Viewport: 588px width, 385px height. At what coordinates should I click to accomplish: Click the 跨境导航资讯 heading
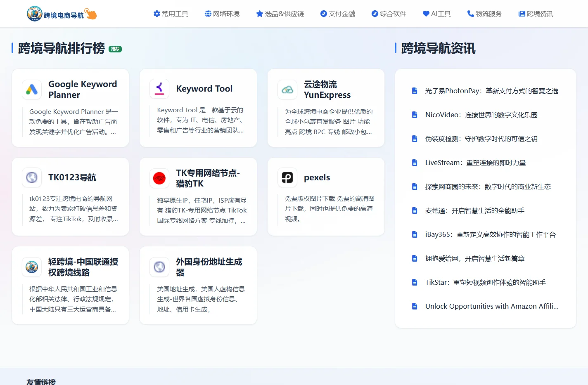tap(438, 48)
